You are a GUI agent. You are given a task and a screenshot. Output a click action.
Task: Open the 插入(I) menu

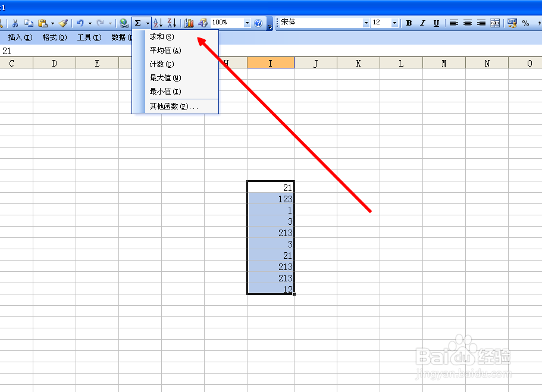point(20,37)
